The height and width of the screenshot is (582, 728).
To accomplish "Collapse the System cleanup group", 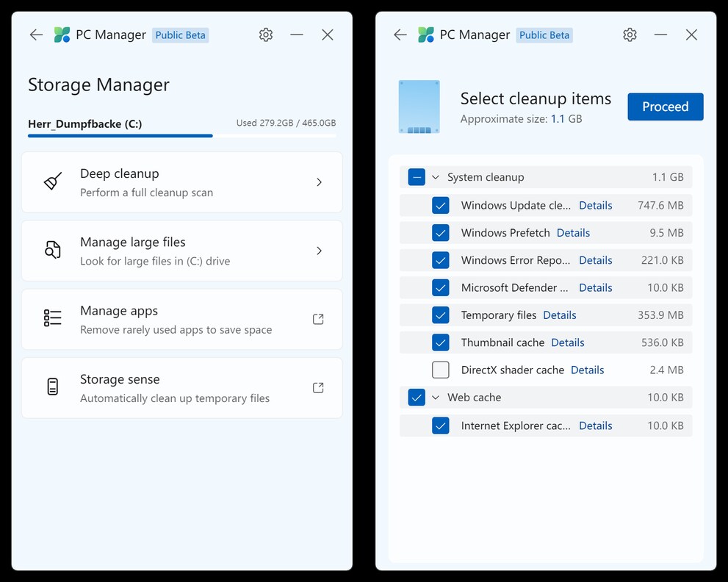I will click(436, 177).
